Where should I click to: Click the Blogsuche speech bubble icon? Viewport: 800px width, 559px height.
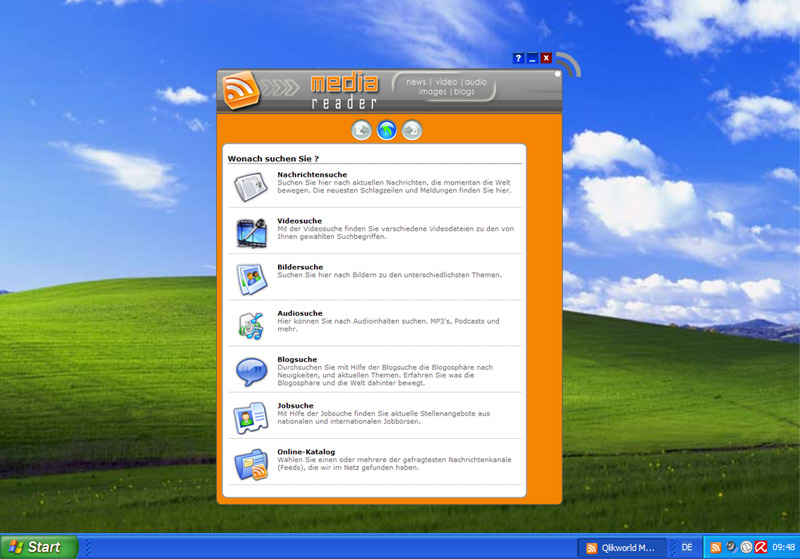point(250,370)
